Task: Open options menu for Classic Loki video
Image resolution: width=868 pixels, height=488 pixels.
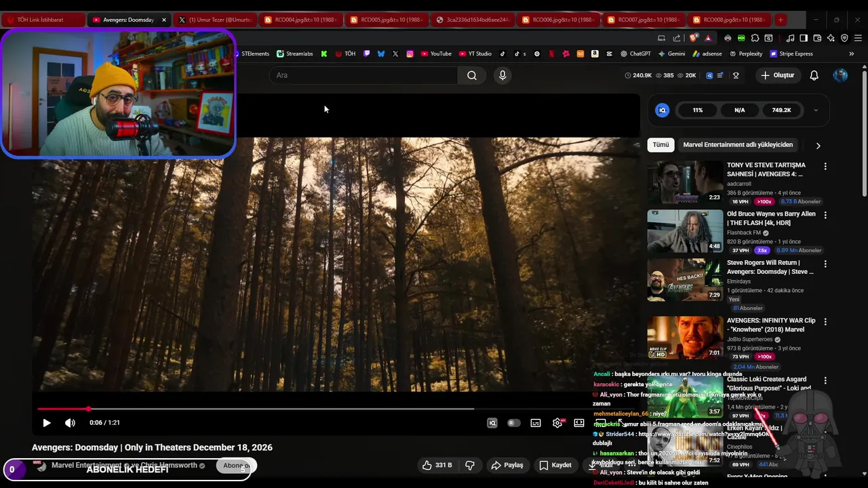Action: (x=825, y=380)
